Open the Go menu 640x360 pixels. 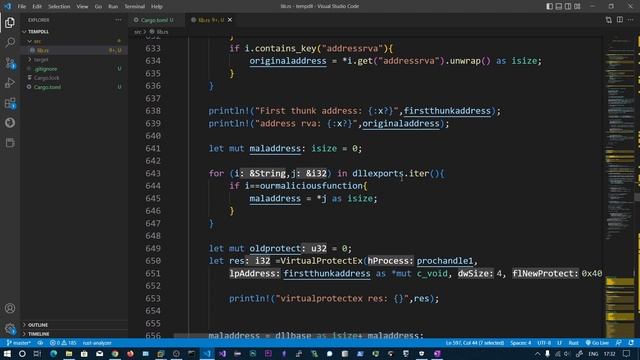pyautogui.click(x=98, y=7)
